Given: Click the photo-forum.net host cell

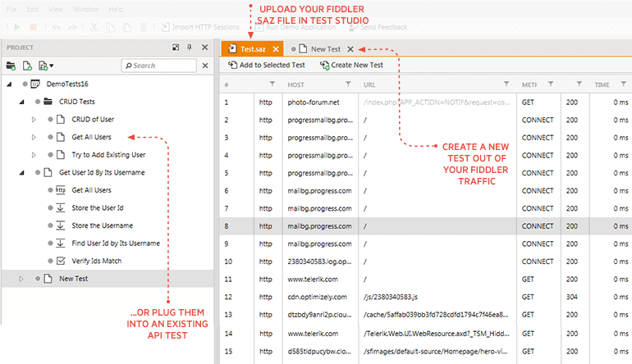Looking at the screenshot, I should 314,102.
